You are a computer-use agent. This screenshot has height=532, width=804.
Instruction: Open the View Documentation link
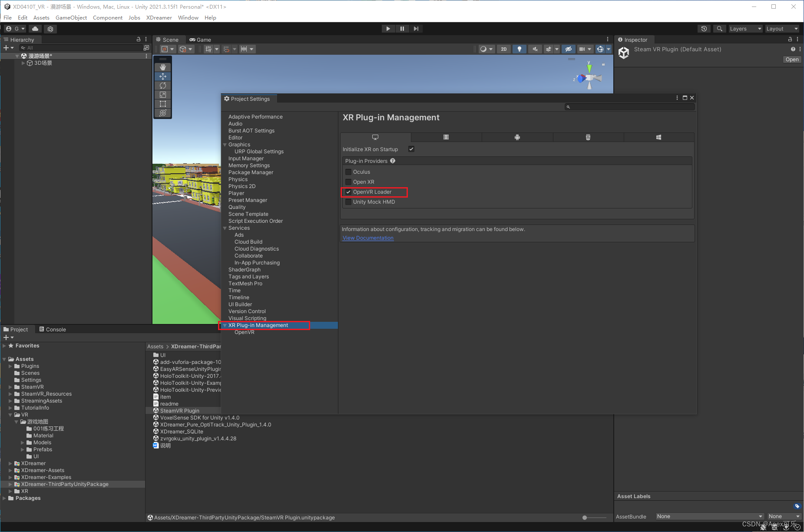[368, 238]
